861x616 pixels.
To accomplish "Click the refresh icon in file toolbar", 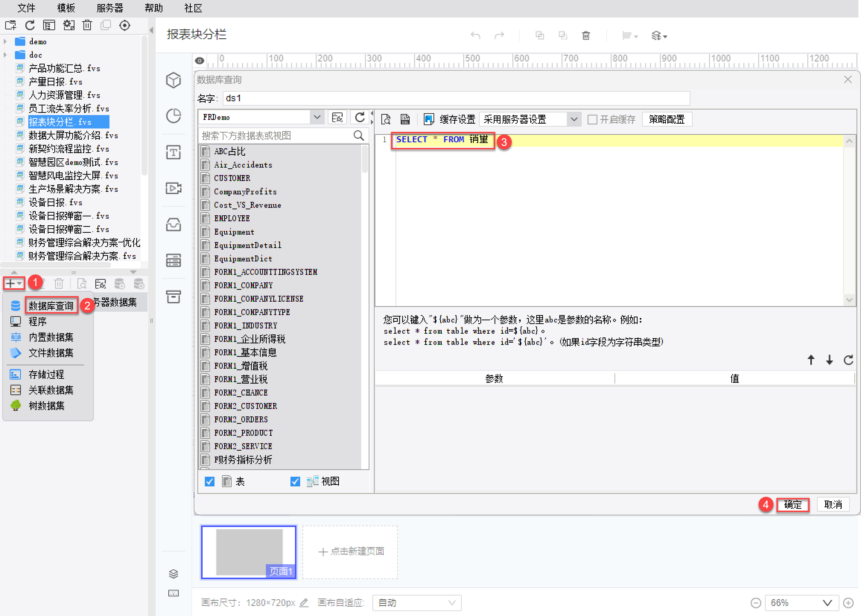I will tap(30, 25).
